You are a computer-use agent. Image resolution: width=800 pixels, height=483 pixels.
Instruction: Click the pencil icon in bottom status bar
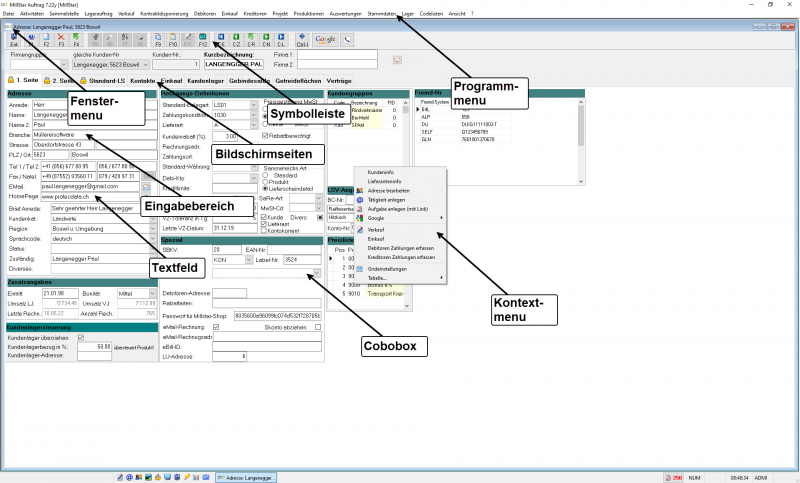120,477
